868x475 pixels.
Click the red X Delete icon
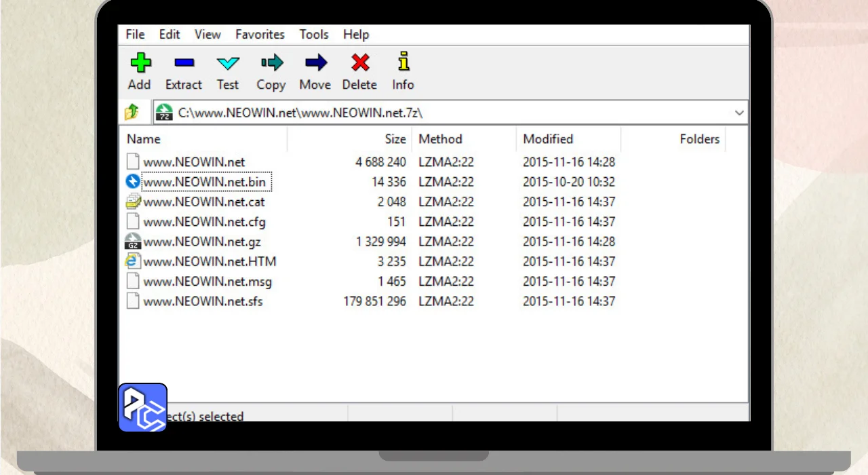click(x=360, y=63)
